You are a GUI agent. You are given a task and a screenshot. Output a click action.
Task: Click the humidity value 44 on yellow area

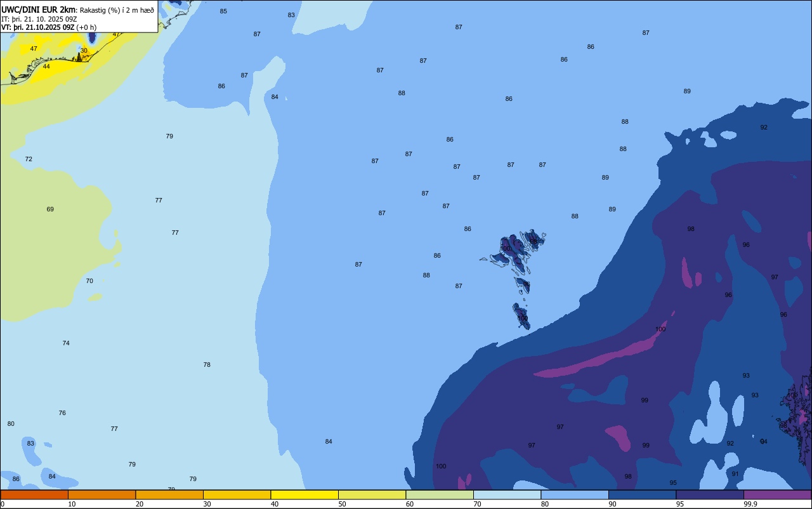(46, 67)
